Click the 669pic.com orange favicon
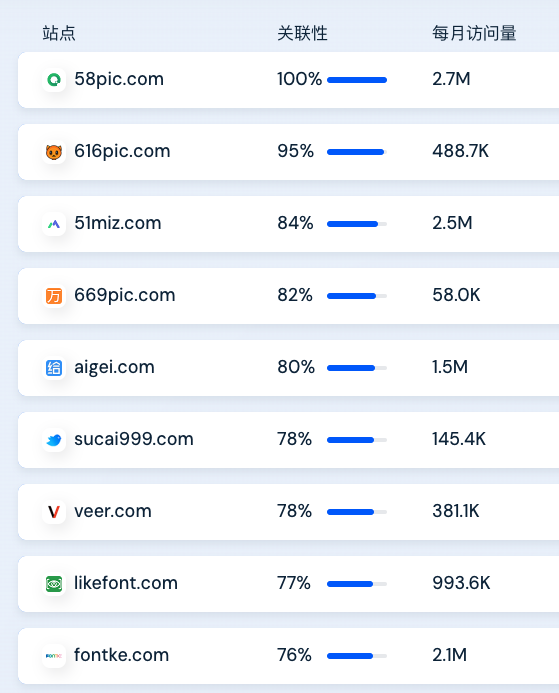The height and width of the screenshot is (693, 559). (x=54, y=296)
